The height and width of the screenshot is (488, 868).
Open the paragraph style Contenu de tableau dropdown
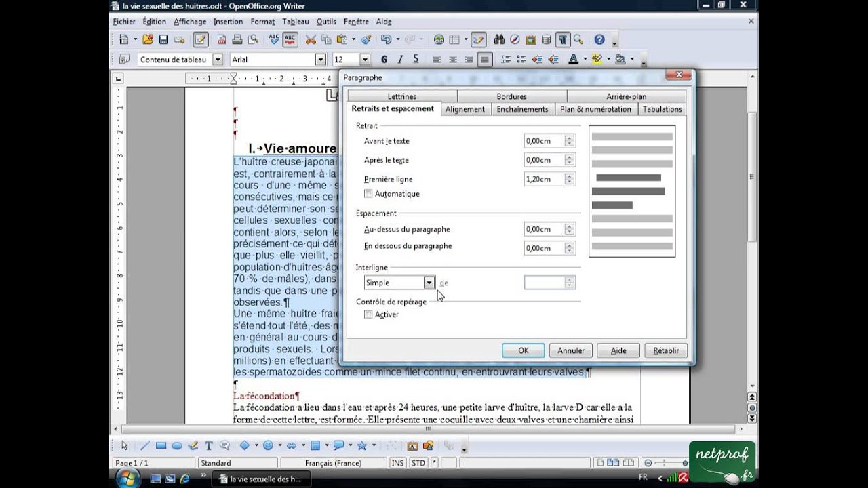(x=218, y=60)
